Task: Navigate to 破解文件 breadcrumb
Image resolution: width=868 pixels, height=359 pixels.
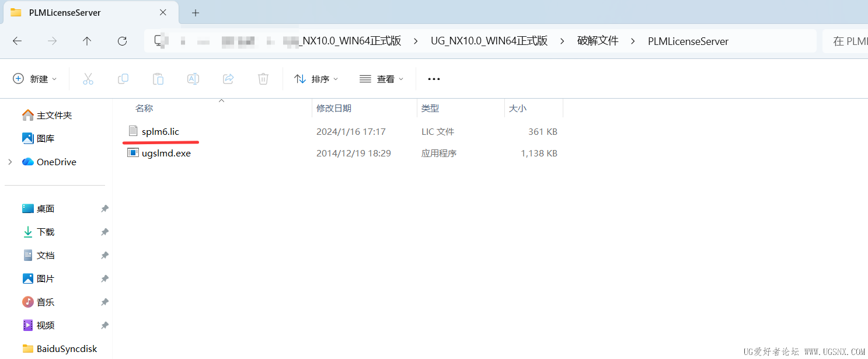Action: (x=598, y=41)
